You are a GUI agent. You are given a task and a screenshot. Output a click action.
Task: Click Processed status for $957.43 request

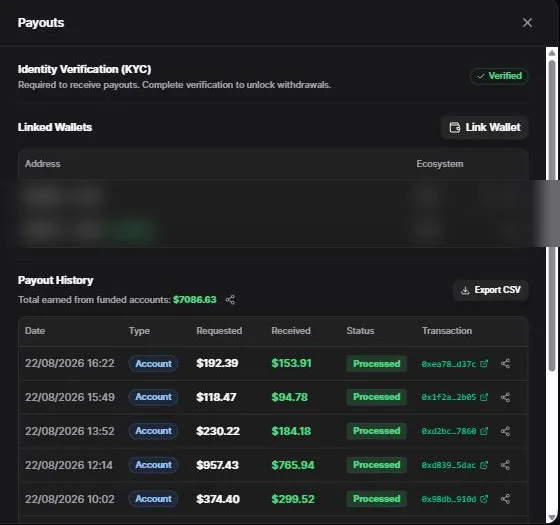(x=376, y=465)
